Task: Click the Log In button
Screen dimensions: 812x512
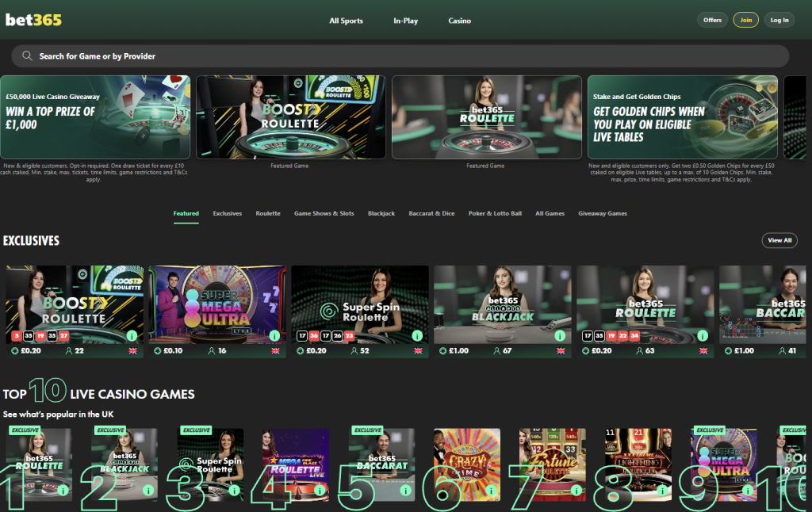Action: point(779,20)
